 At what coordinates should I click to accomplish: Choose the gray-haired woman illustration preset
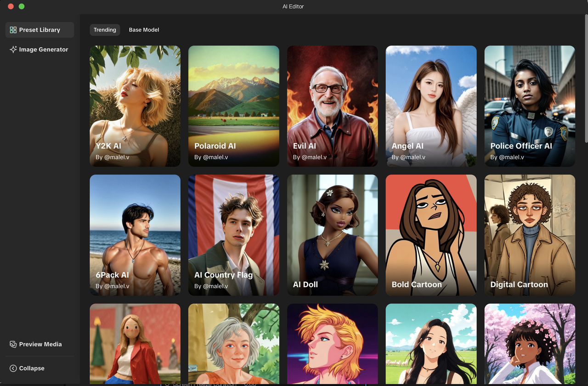pyautogui.click(x=234, y=344)
